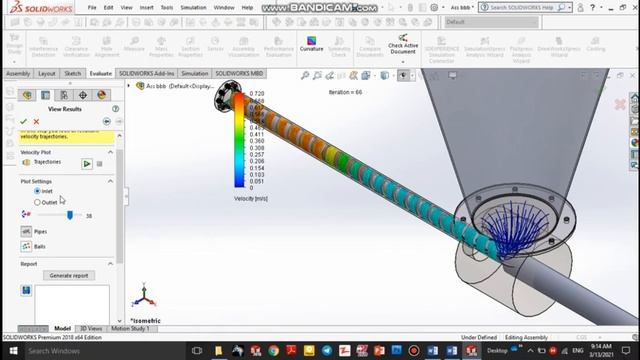
Task: Switch to the Motion Study 1 tab
Action: coord(131,328)
